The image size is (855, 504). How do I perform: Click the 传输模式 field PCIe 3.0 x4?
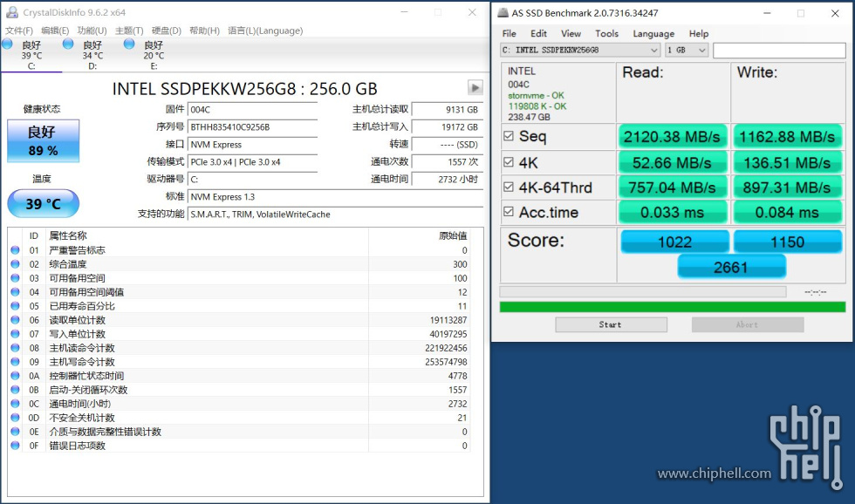pos(252,162)
